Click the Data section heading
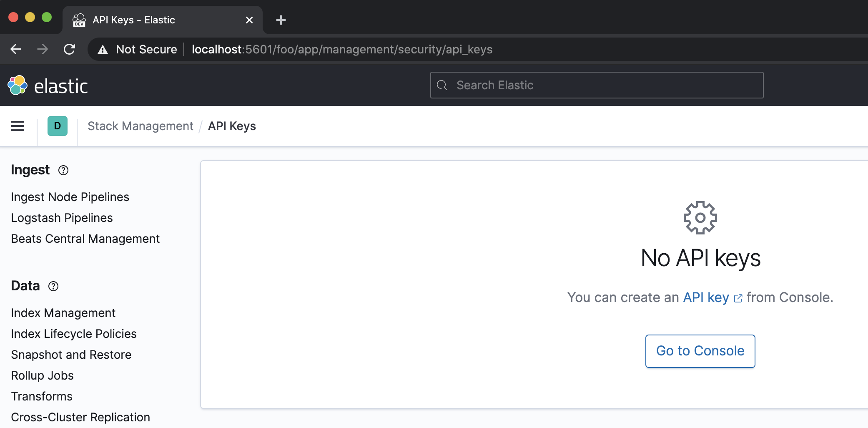This screenshot has width=868, height=428. [25, 286]
